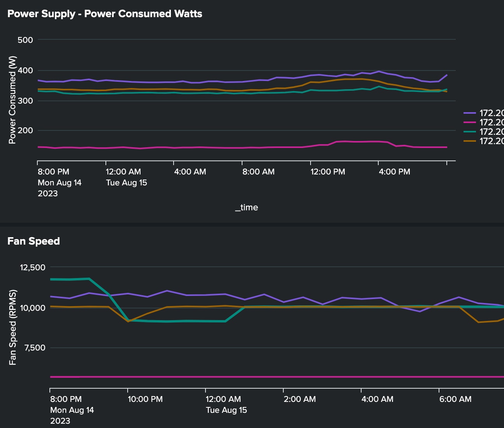
Task: Click the magenta line in the Fan Speed chart
Action: [272, 377]
